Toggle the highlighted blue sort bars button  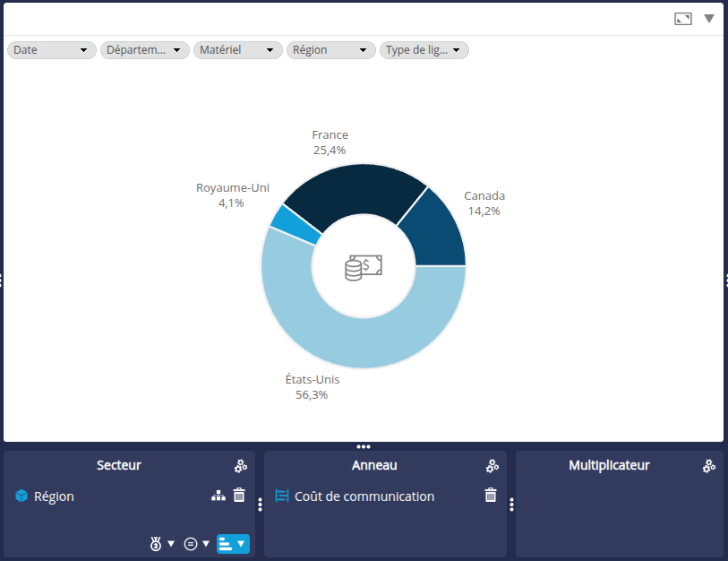[233, 543]
